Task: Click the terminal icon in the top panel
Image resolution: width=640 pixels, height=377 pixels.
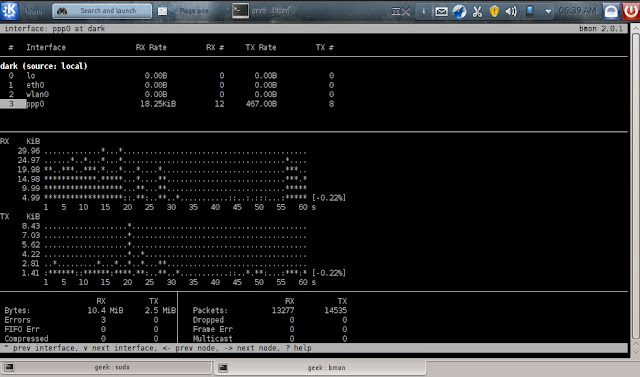Action: point(240,11)
